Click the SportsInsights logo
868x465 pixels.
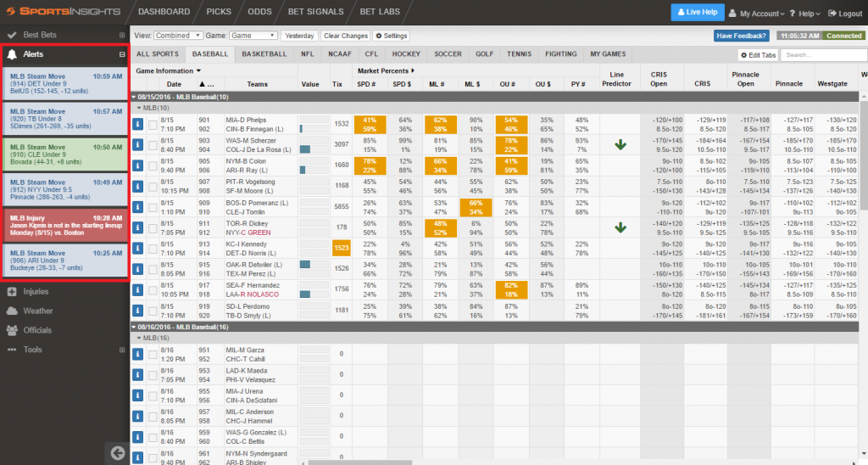(63, 11)
